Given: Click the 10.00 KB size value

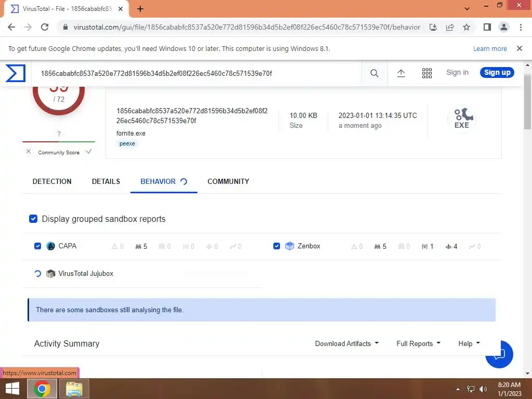Looking at the screenshot, I should point(303,115).
